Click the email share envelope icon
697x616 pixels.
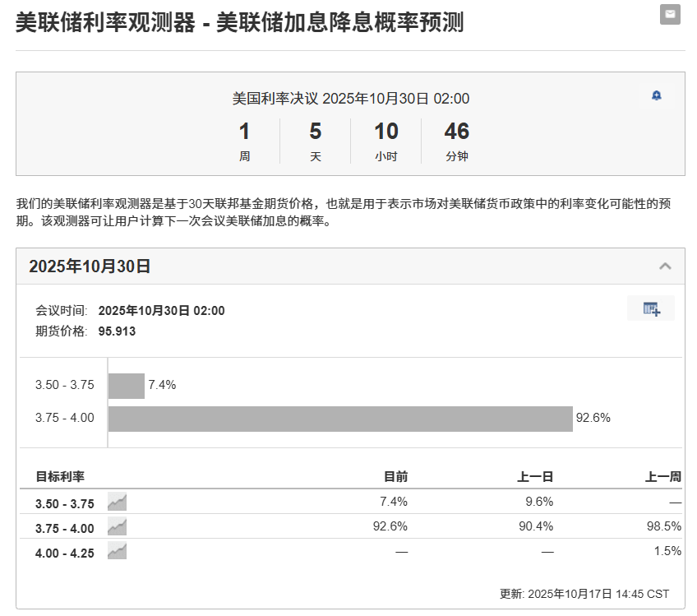point(669,15)
